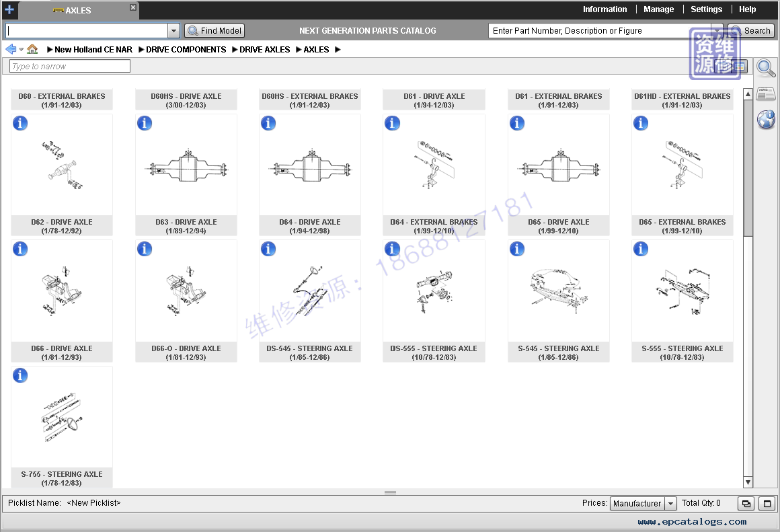Image resolution: width=780 pixels, height=532 pixels.
Task: Navigate to DRIVE COMPONENTS breadcrumb
Action: pyautogui.click(x=186, y=50)
